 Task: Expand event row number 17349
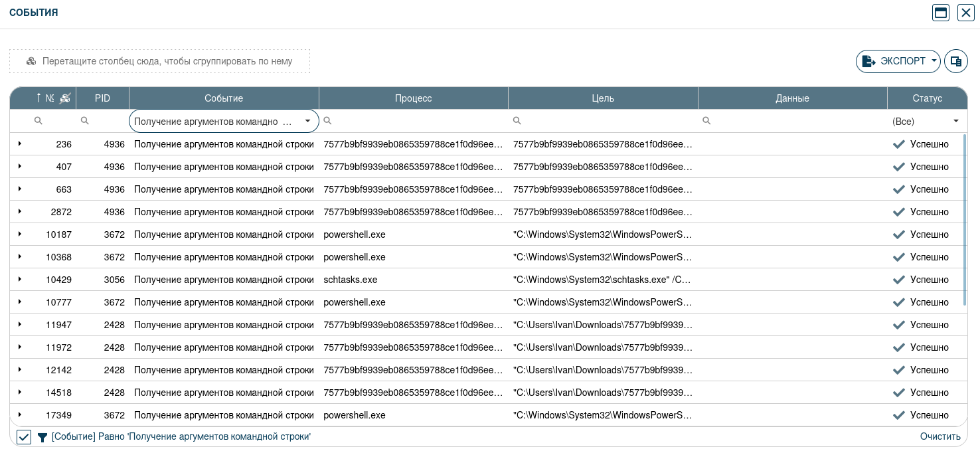pos(20,415)
